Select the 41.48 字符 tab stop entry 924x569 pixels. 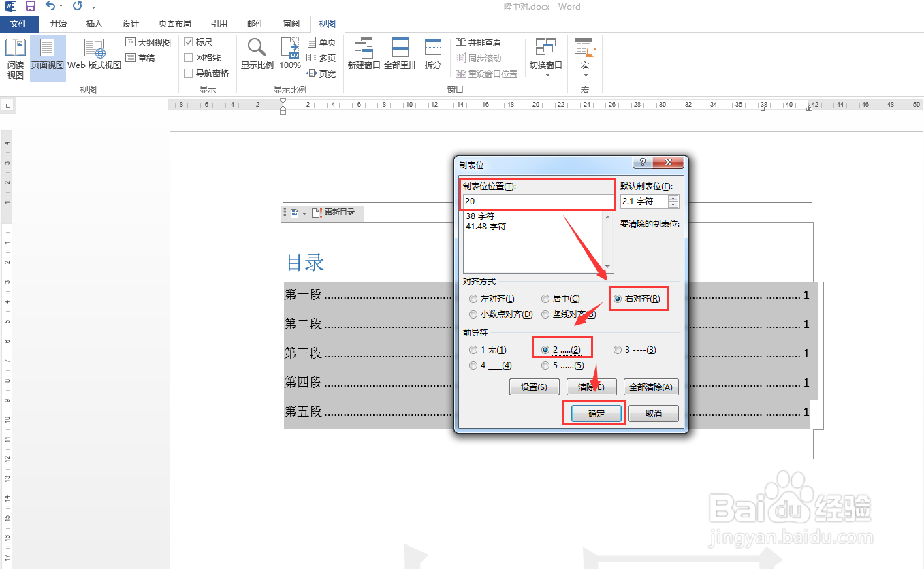pos(486,226)
